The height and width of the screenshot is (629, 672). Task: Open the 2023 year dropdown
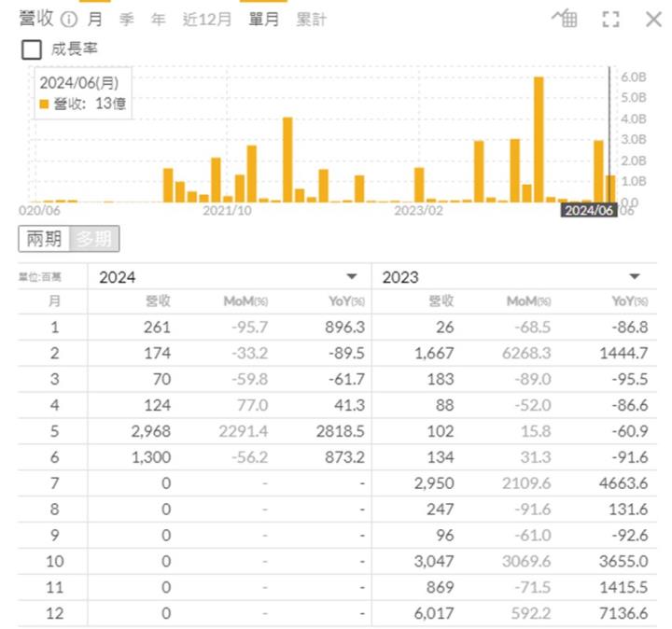(635, 277)
